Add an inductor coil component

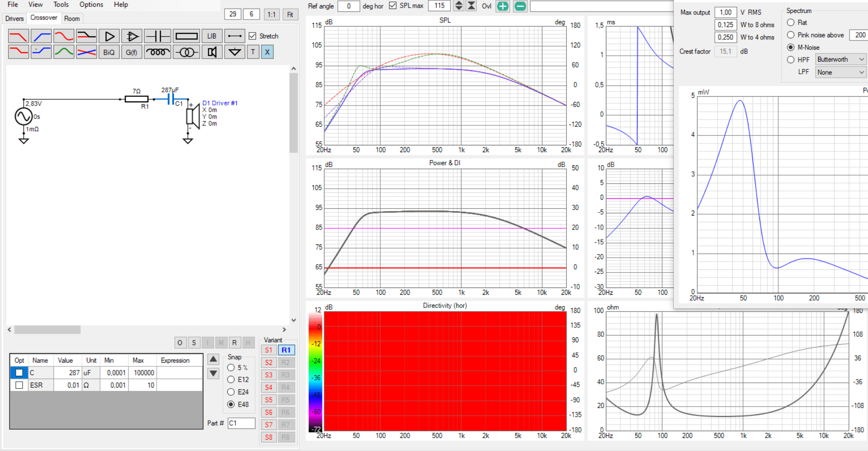(x=158, y=52)
